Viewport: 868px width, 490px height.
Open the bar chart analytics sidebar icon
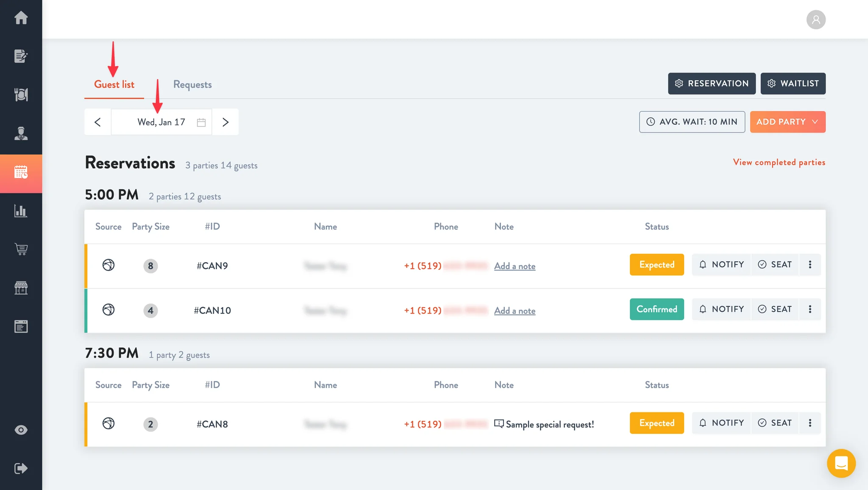[21, 211]
